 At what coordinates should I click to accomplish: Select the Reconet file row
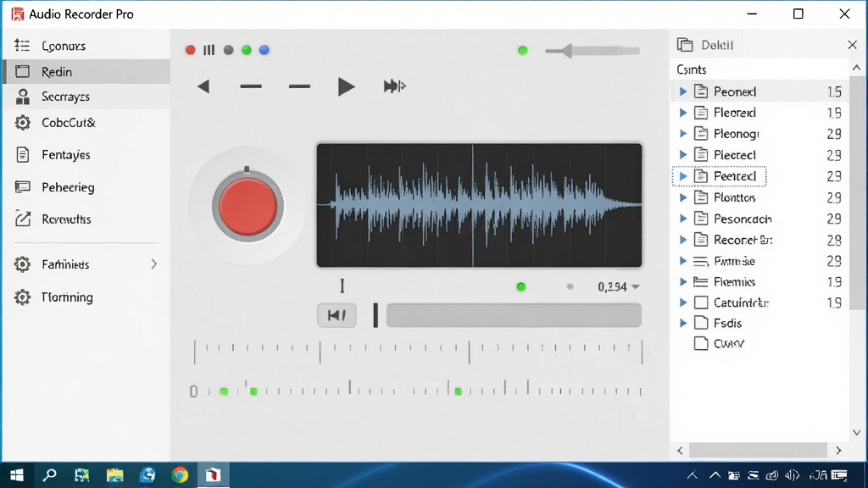[x=759, y=240]
